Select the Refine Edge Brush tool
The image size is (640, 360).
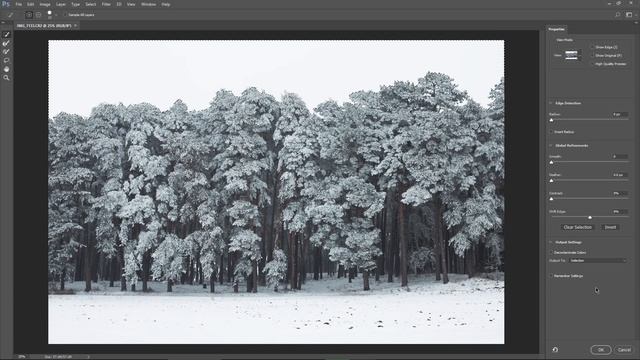pos(6,43)
